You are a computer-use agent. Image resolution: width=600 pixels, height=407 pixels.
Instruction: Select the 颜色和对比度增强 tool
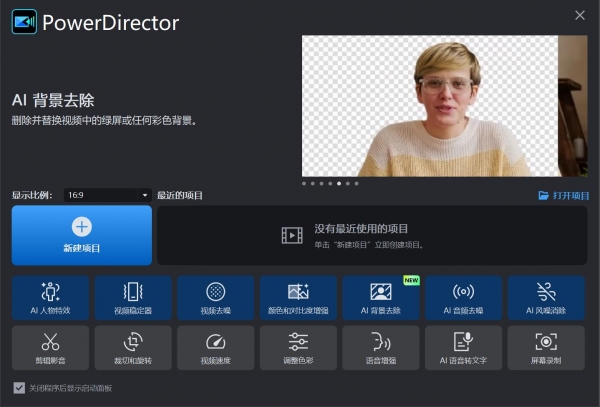(298, 298)
